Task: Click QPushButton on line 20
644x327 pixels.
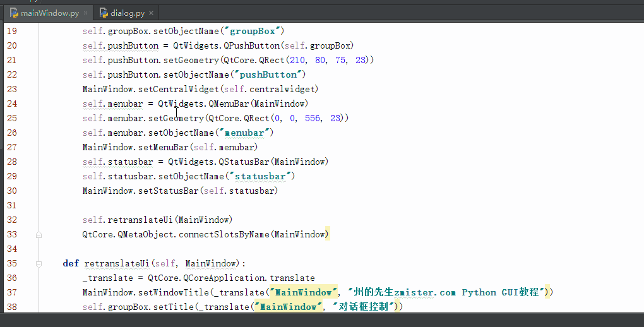Action: 252,45
